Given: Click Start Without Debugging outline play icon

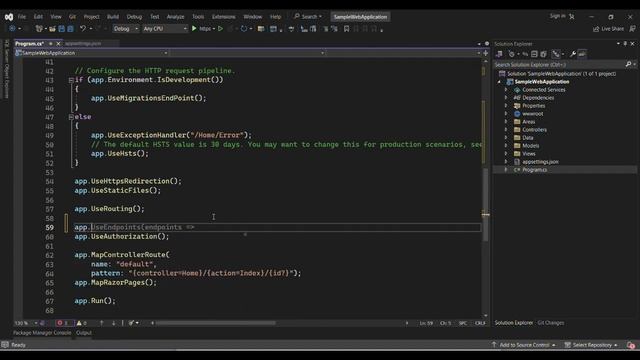Looking at the screenshot, I should pyautogui.click(x=220, y=29).
